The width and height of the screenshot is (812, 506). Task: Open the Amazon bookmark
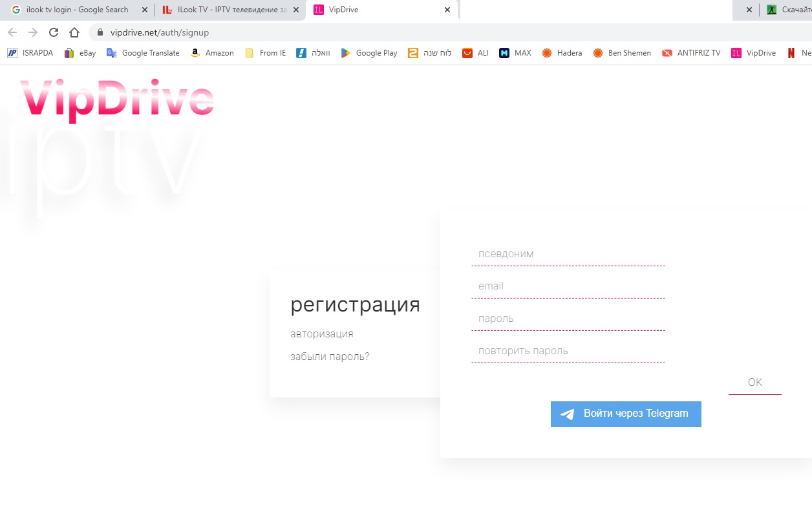point(212,53)
